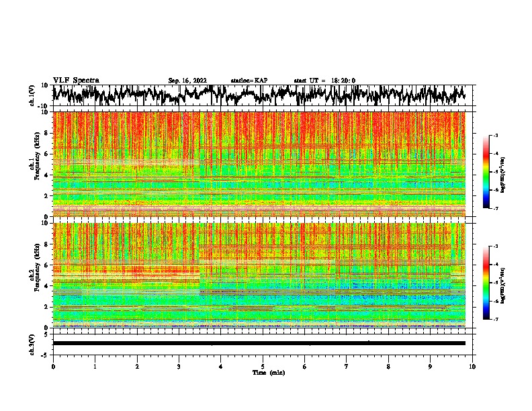Click the '5' tick on ch.3(V) axis

coord(46,334)
